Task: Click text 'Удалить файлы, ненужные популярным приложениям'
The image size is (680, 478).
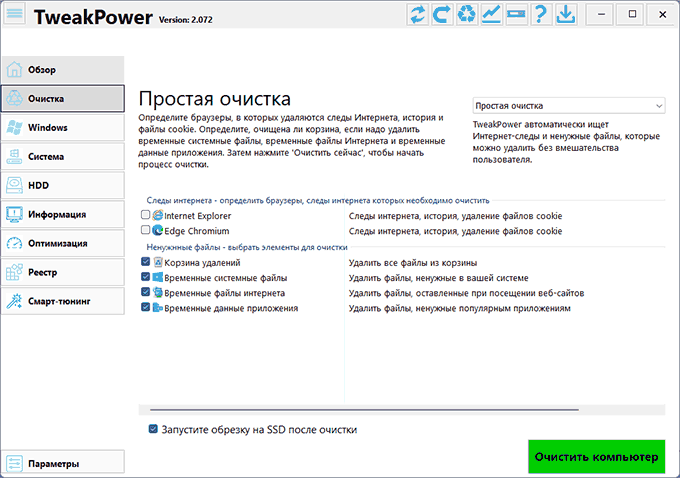Action: (x=460, y=308)
